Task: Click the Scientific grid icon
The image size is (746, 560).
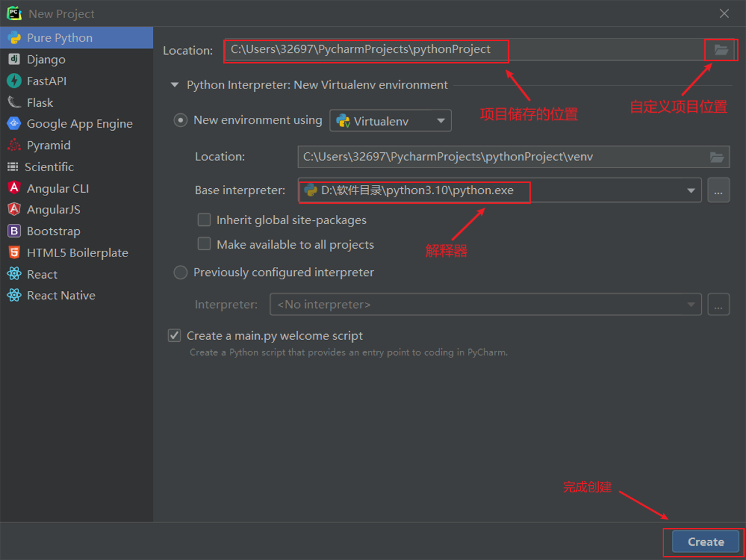Action: tap(13, 167)
